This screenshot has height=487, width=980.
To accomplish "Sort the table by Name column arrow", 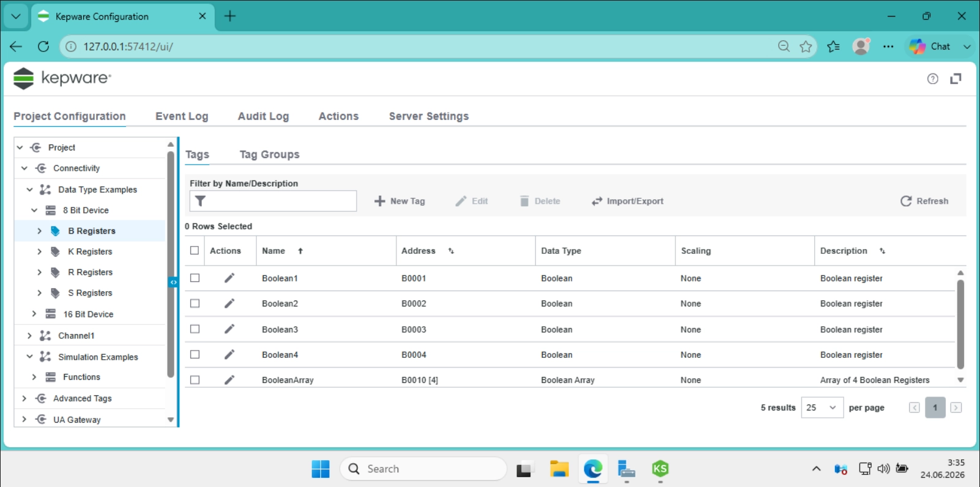I will pos(300,251).
